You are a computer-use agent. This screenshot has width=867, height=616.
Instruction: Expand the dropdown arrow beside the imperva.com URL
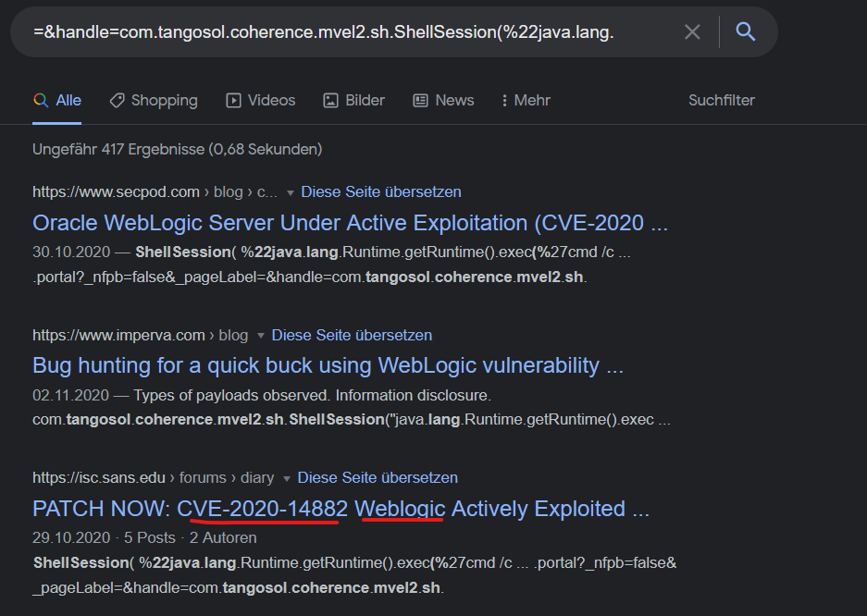[x=261, y=336]
